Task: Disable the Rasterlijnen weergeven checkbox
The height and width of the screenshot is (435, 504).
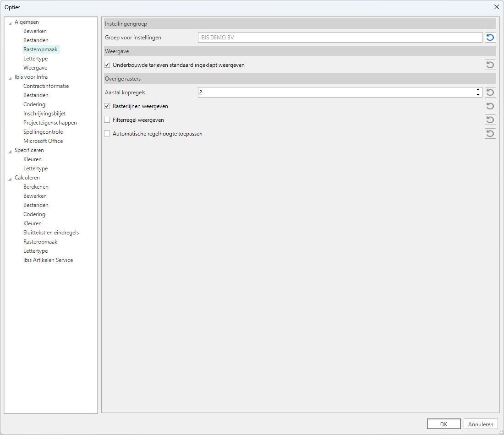Action: click(107, 106)
